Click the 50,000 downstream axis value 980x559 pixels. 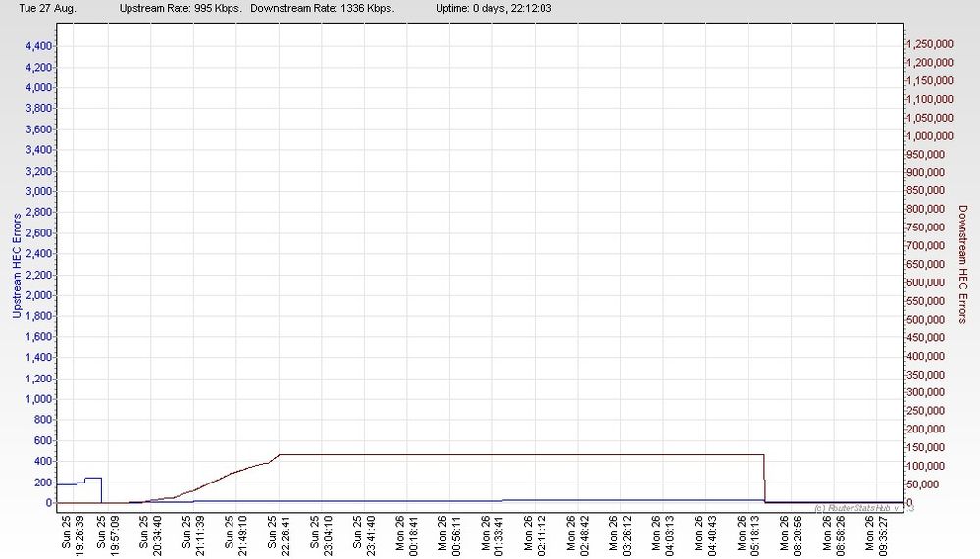pos(924,484)
